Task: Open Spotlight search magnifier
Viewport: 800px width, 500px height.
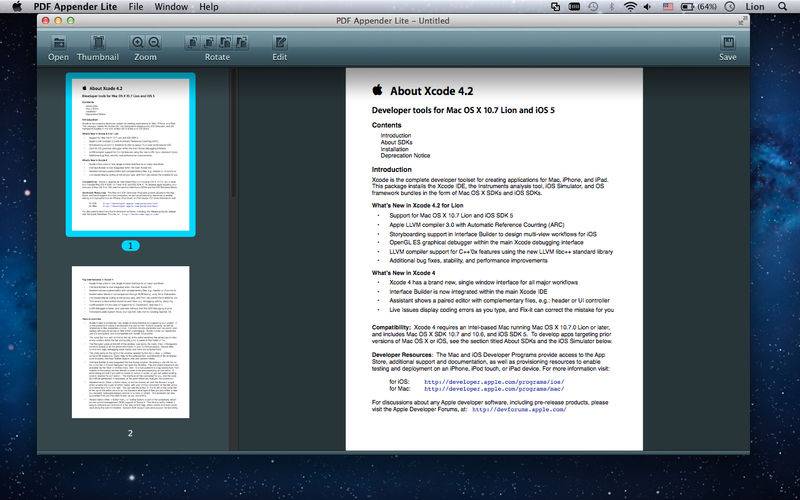Action: (x=782, y=7)
